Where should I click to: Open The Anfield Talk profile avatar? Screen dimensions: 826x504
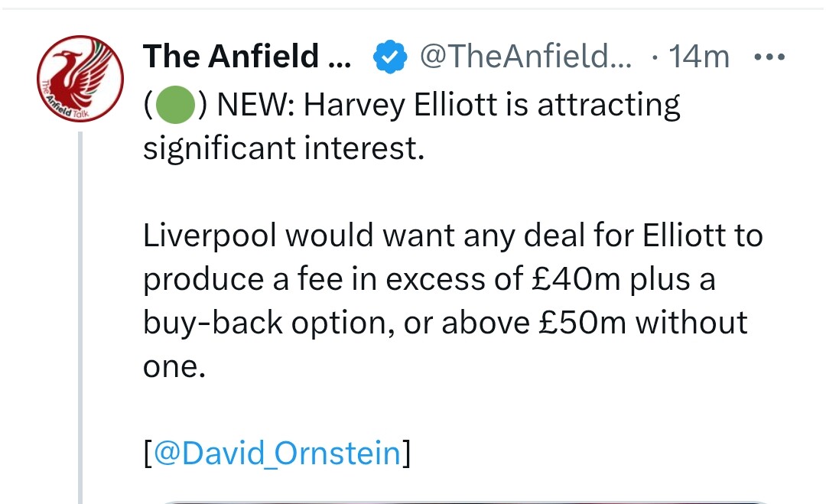80,80
